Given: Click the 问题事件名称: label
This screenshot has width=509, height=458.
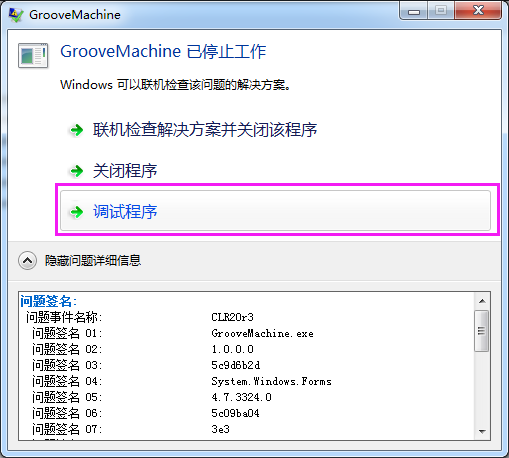Looking at the screenshot, I should click(64, 317).
